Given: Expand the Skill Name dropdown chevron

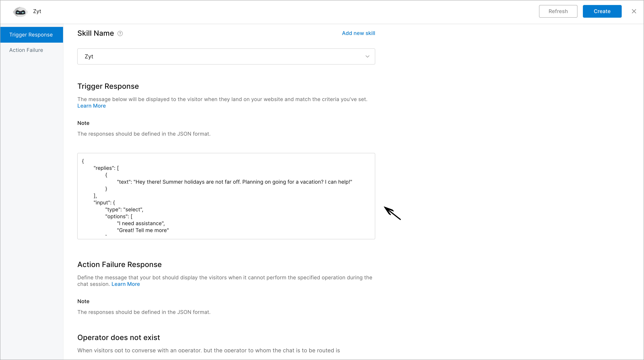Looking at the screenshot, I should (367, 56).
